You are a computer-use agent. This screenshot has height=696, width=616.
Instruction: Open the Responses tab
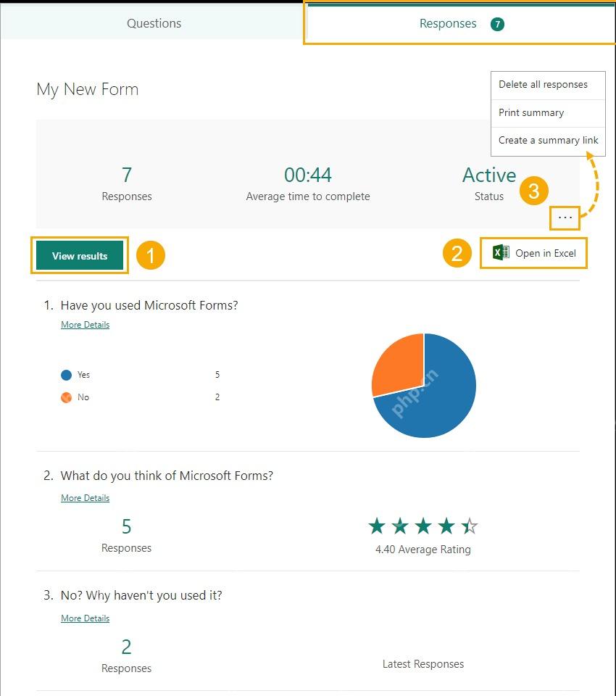click(x=461, y=23)
